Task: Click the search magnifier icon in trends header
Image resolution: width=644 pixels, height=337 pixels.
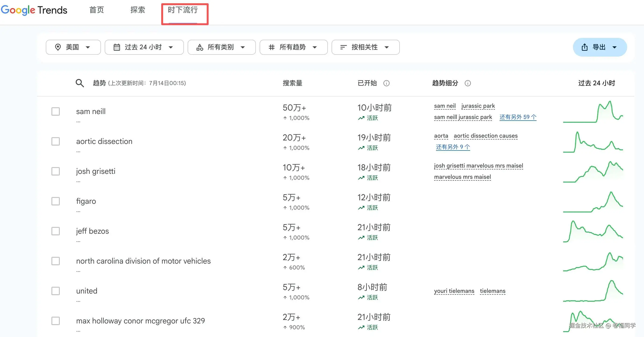Action: click(80, 83)
